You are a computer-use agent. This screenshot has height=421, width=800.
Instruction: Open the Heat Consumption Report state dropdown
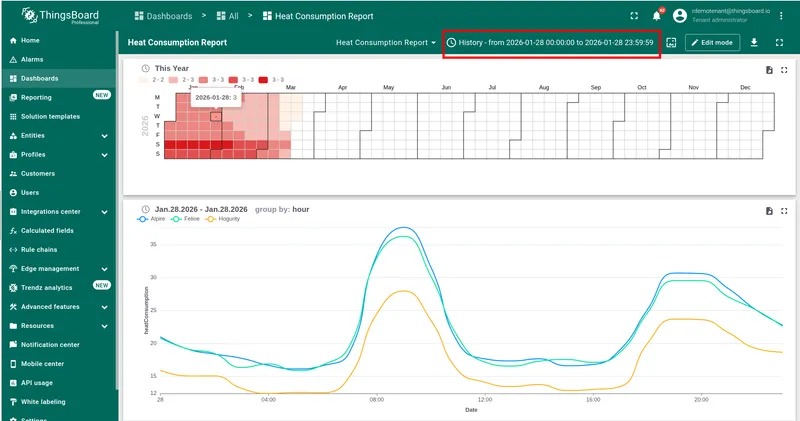tap(386, 43)
